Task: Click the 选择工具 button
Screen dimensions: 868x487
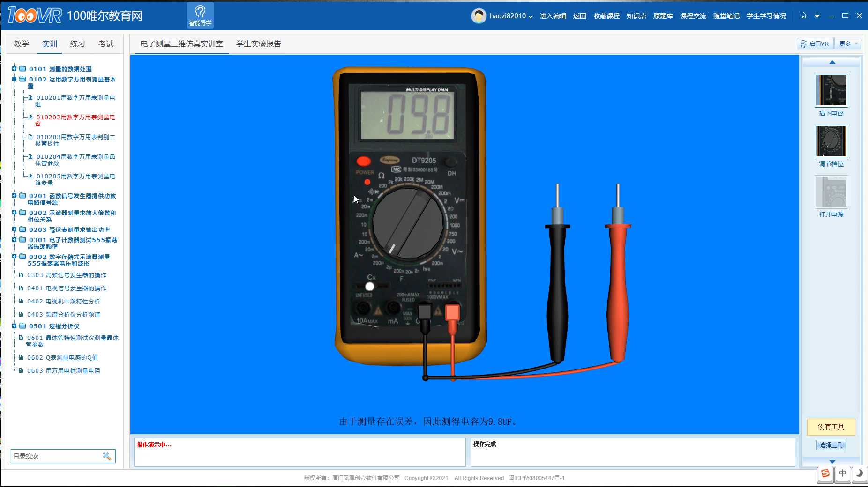Action: pos(831,445)
